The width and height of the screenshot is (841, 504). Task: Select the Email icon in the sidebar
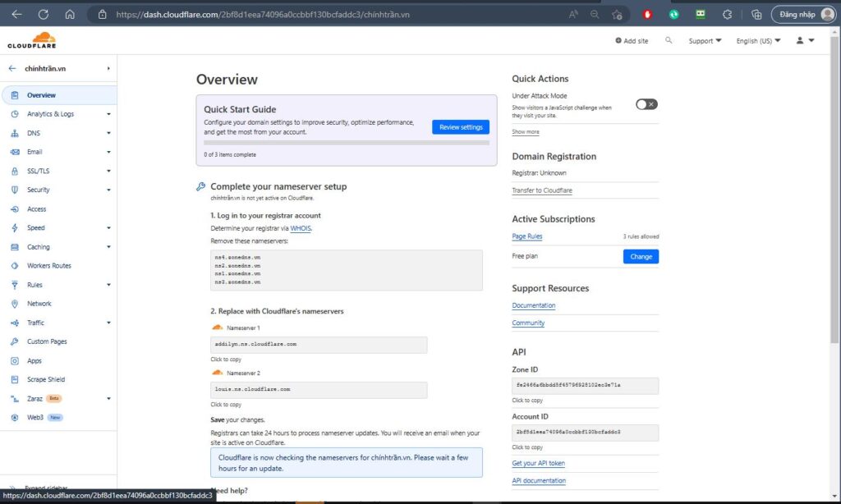(x=16, y=152)
